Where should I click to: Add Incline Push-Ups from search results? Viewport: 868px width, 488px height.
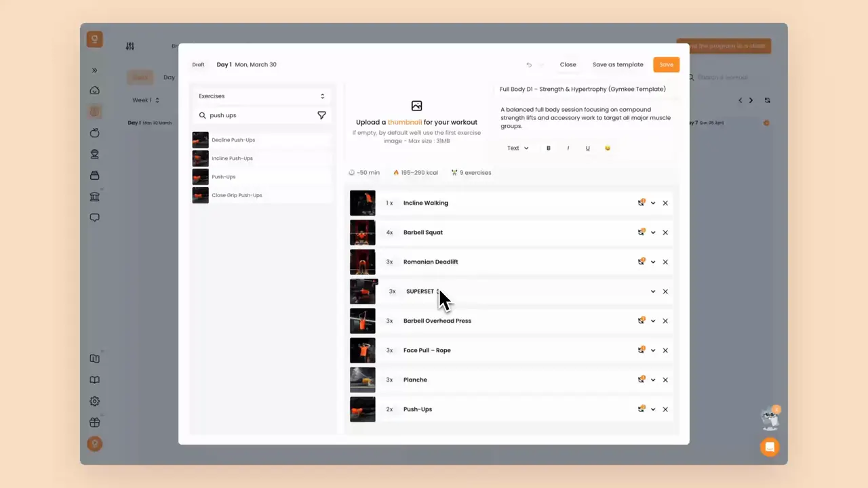(x=262, y=158)
